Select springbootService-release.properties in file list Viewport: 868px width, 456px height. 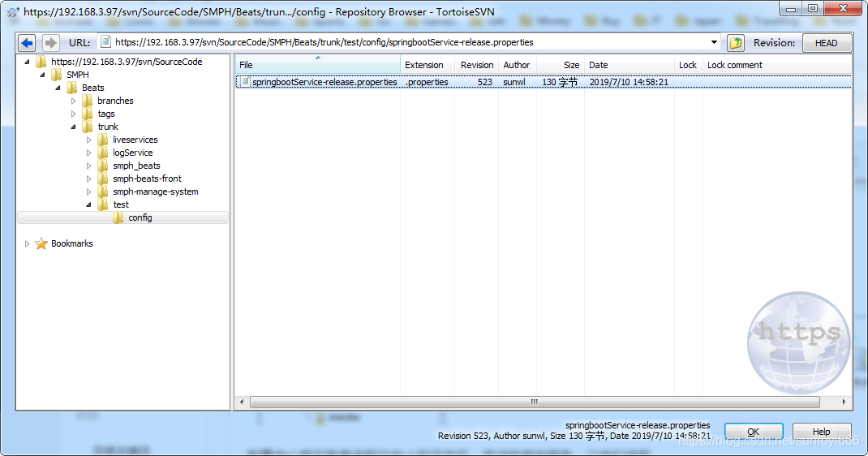(x=324, y=82)
